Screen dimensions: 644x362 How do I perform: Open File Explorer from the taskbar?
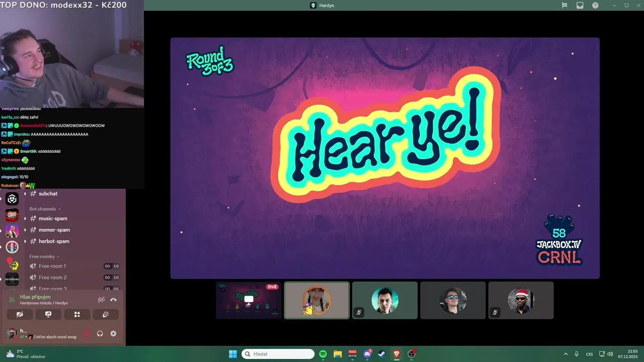point(338,354)
